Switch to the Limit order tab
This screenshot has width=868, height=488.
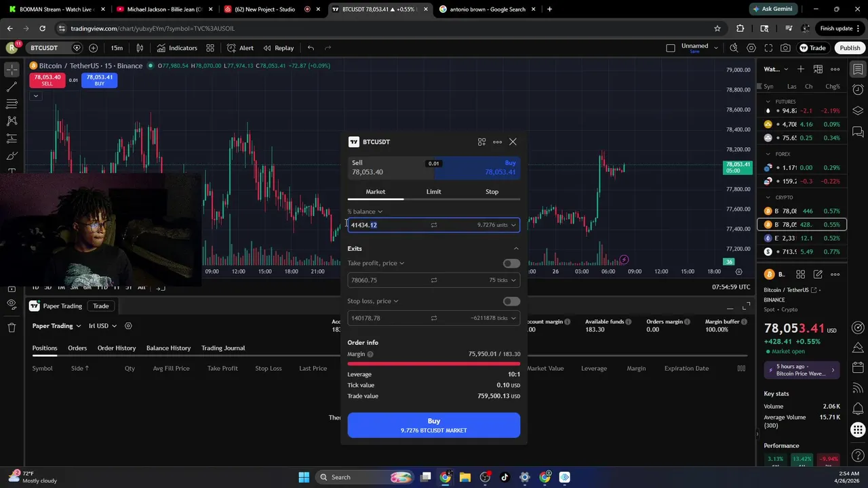[x=434, y=192]
